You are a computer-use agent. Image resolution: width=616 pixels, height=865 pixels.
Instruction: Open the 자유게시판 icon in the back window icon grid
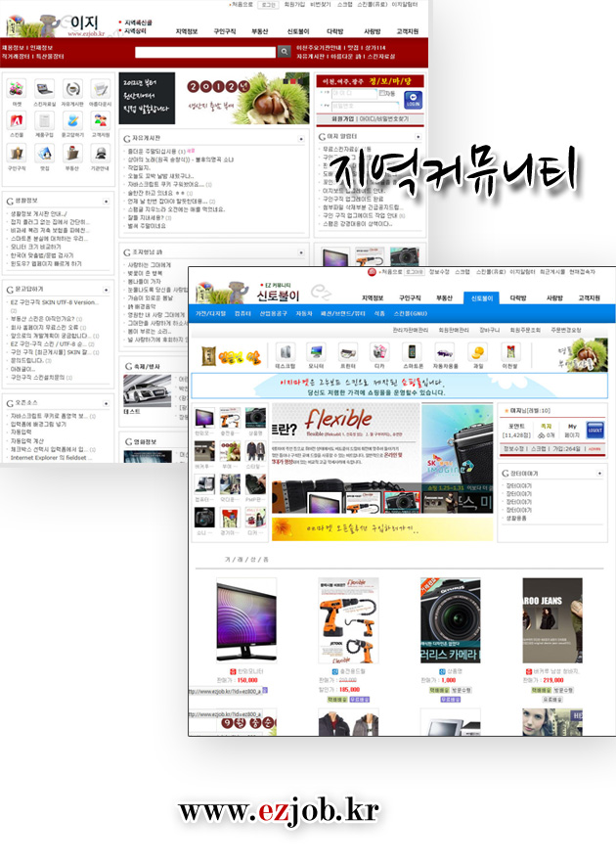pyautogui.click(x=72, y=88)
